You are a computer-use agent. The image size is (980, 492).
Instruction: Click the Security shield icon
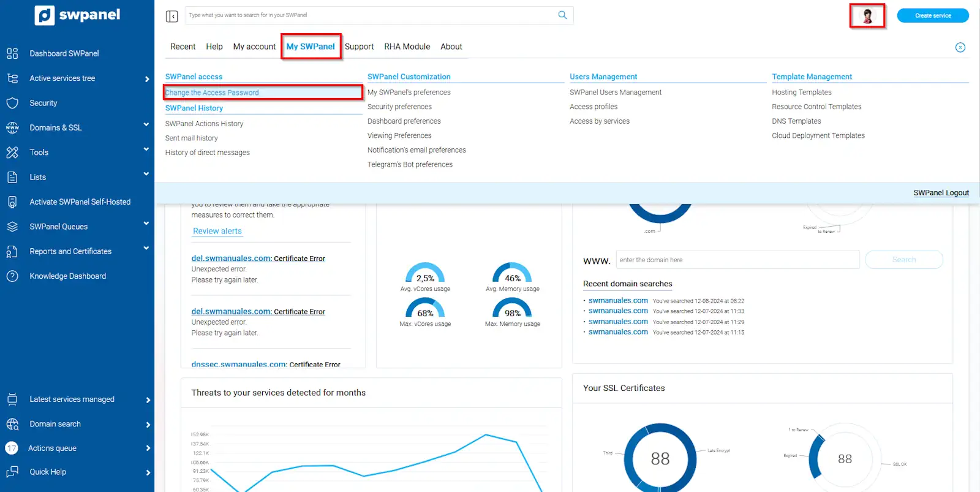(x=12, y=103)
